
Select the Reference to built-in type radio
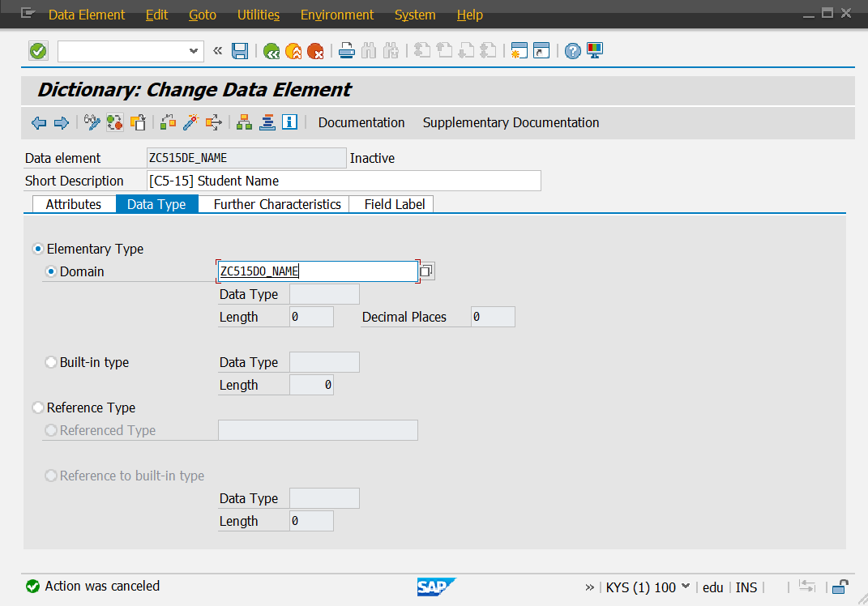pos(51,476)
